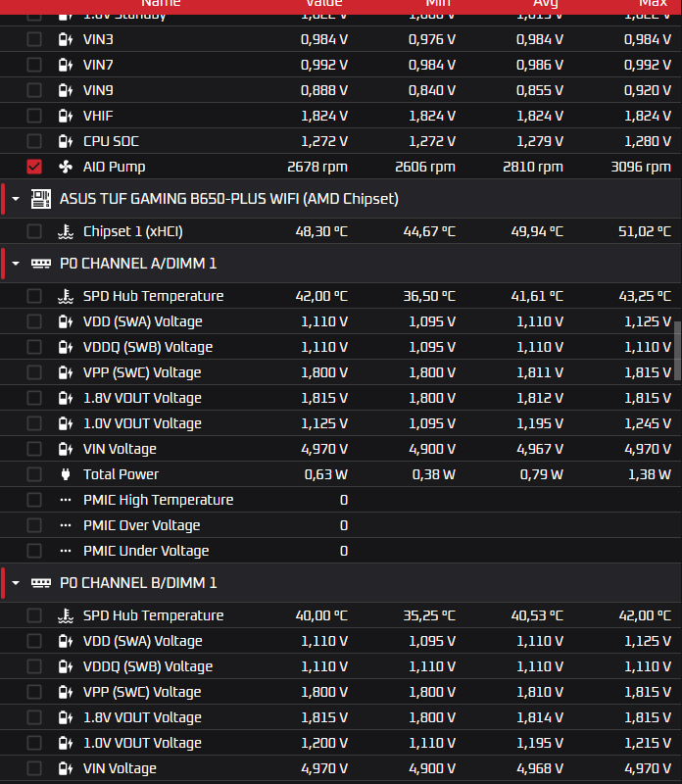Viewport: 682px width, 784px height.
Task: Click the fan icon beside AIO Pump
Action: pyautogui.click(x=66, y=167)
